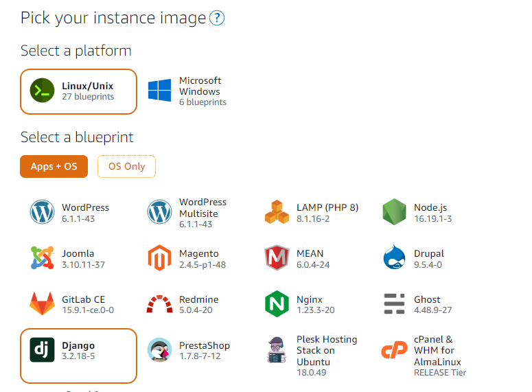
Task: Click the '5.0.4-20' version text
Action: click(196, 310)
